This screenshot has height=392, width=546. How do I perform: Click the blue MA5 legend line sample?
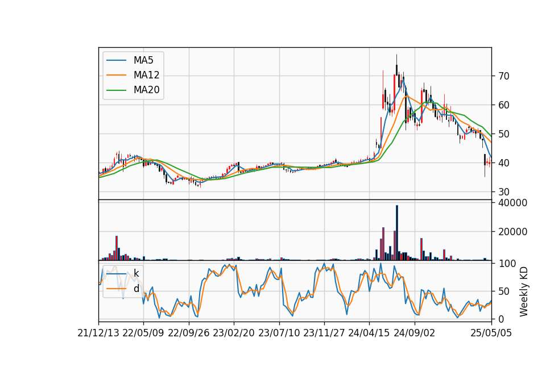click(116, 60)
